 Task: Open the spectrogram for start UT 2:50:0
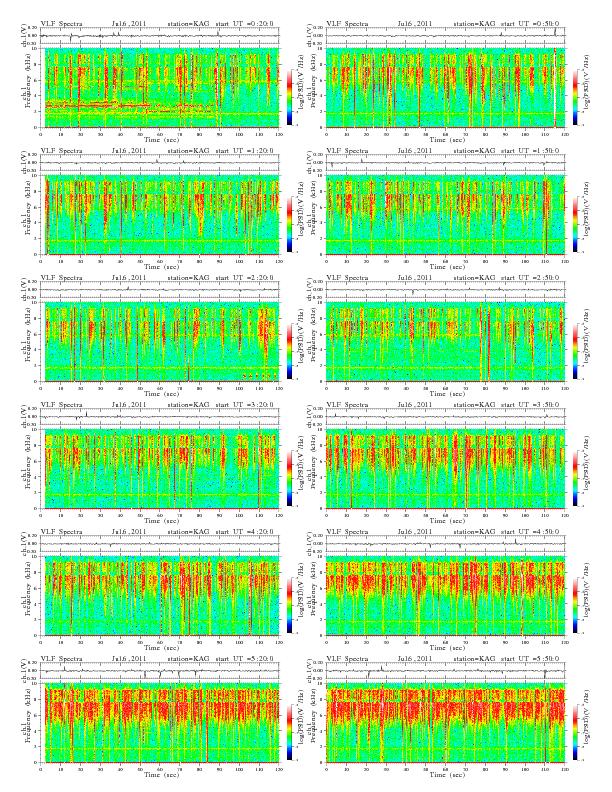pos(445,342)
